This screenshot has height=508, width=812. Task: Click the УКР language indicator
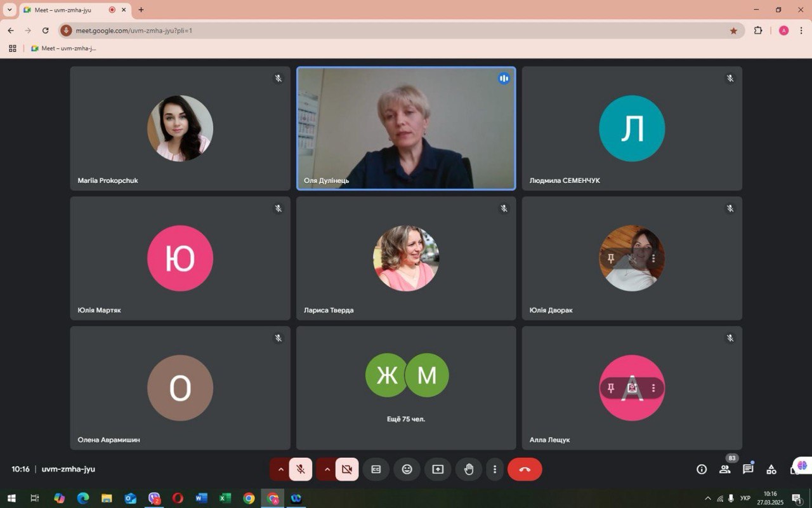(x=745, y=498)
